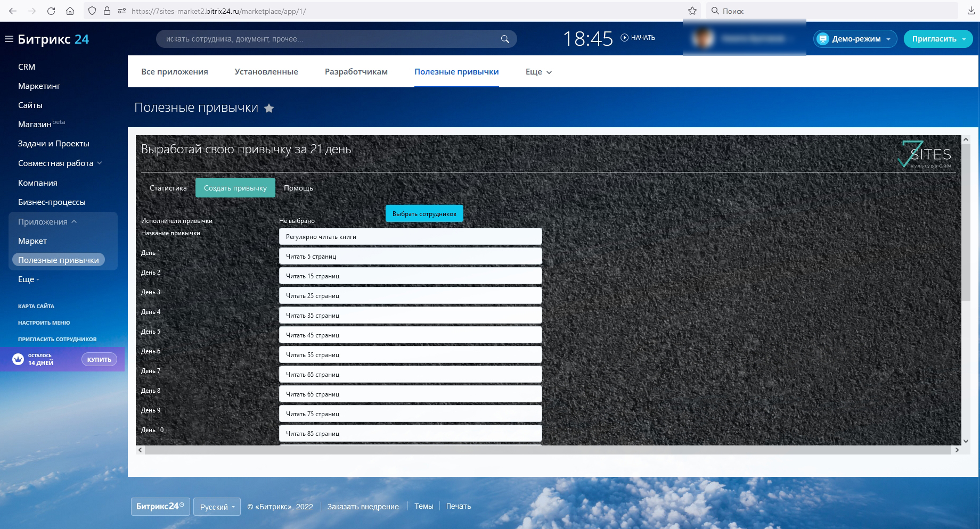Click the 7SITES logo

tap(925, 154)
